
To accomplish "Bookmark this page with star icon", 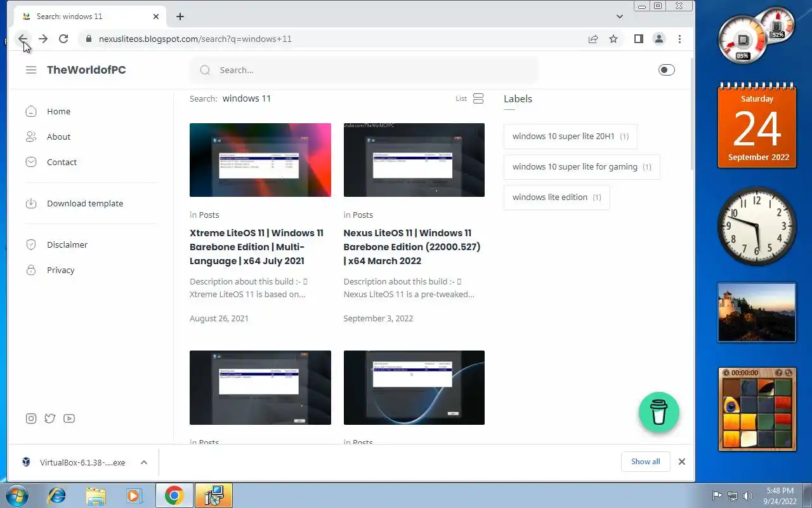I will click(x=613, y=39).
